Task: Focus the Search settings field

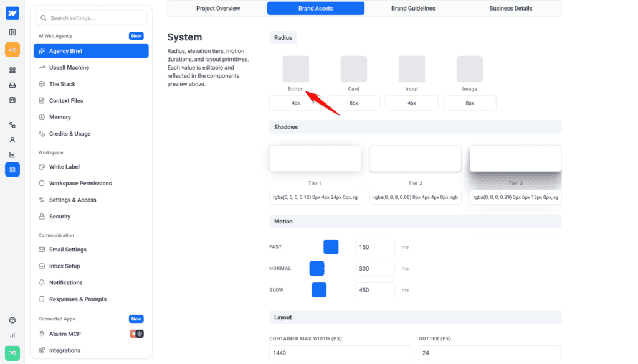Action: [x=91, y=18]
